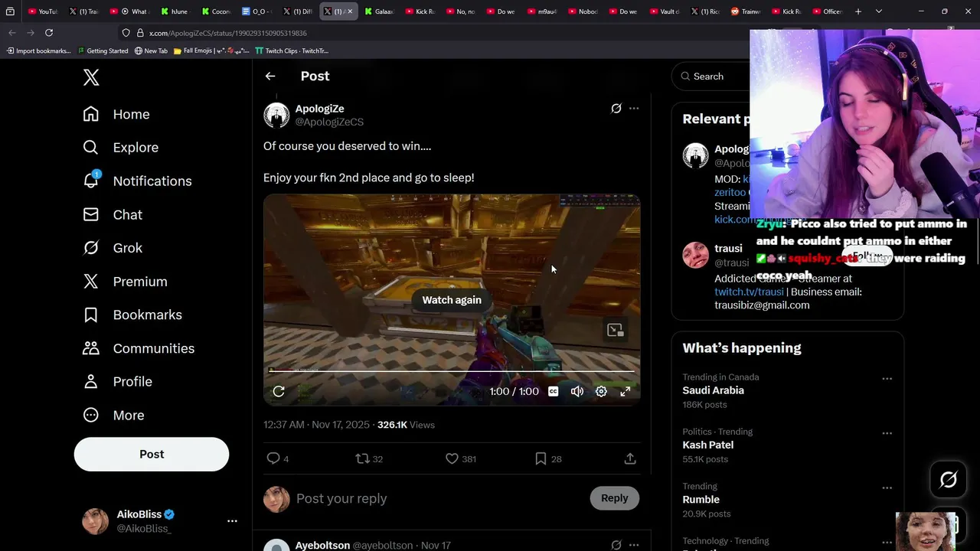Open the X logo home icon
This screenshot has height=551, width=980.
click(91, 77)
